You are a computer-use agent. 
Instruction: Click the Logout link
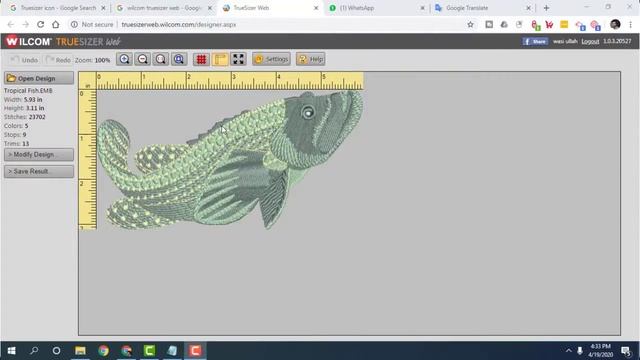[590, 42]
